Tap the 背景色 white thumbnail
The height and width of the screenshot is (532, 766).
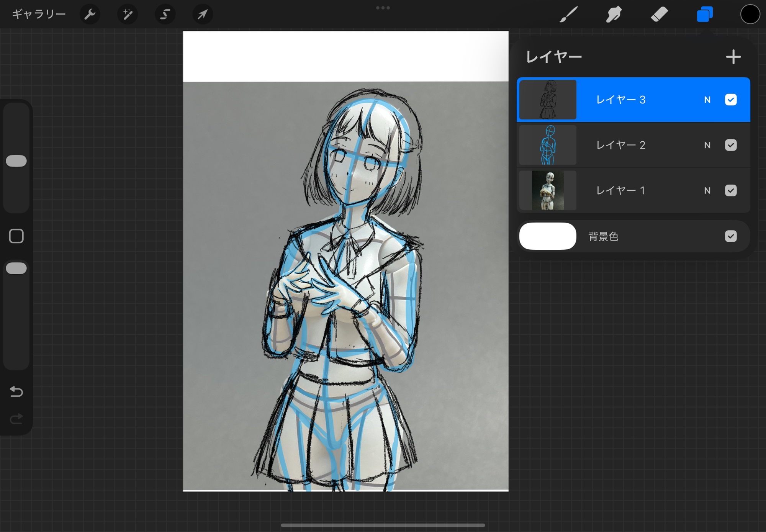point(547,236)
